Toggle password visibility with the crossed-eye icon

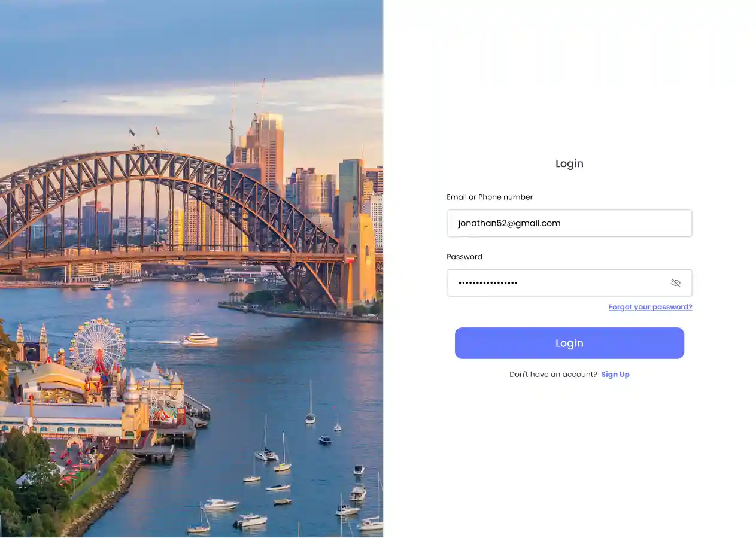coord(676,283)
